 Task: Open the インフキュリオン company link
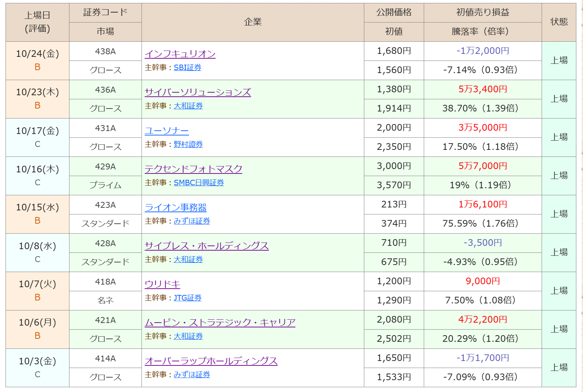click(x=180, y=54)
